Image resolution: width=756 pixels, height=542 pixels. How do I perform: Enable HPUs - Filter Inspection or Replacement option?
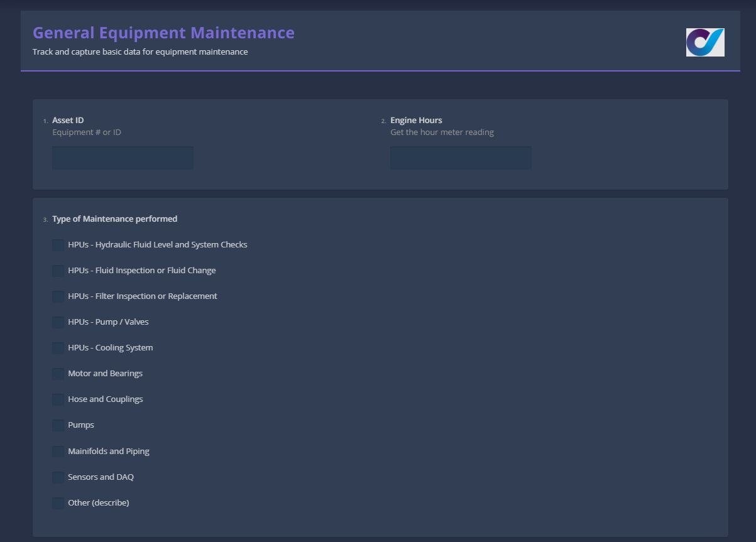(x=58, y=296)
